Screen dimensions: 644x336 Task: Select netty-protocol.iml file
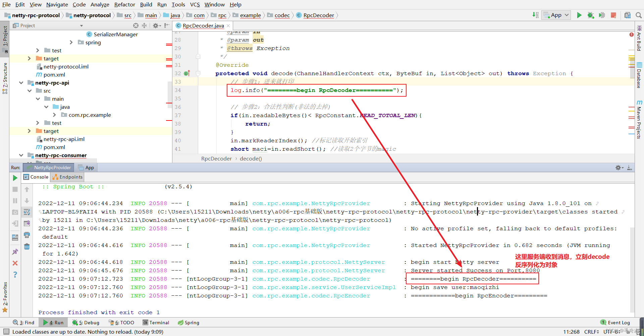[62, 66]
